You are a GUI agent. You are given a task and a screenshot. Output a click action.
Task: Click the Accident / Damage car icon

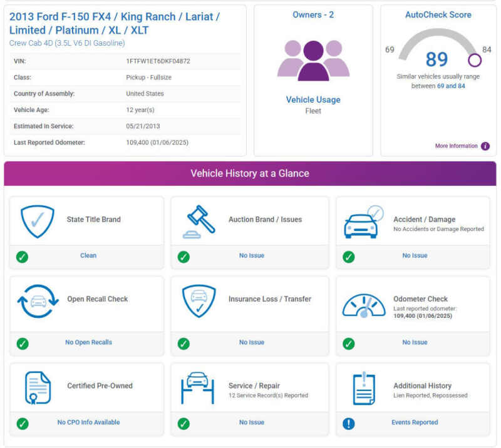point(363,222)
